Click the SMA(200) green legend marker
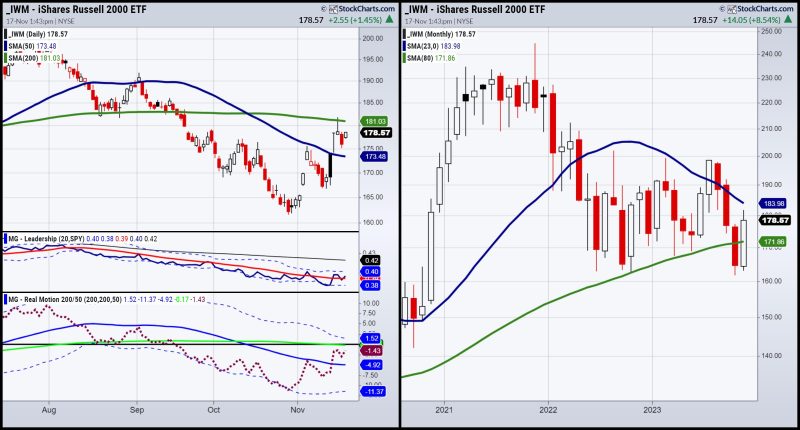Screen dimensions: 800x430 coord(6,58)
